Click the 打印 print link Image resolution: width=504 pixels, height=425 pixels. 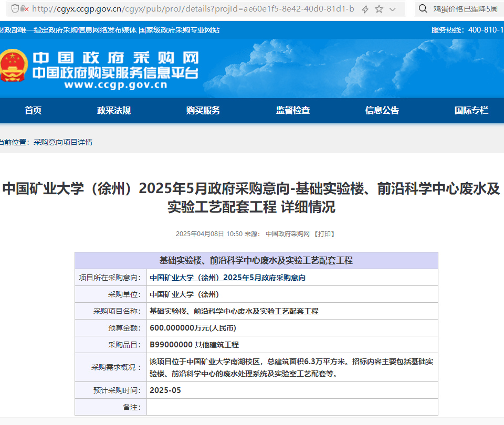(324, 234)
